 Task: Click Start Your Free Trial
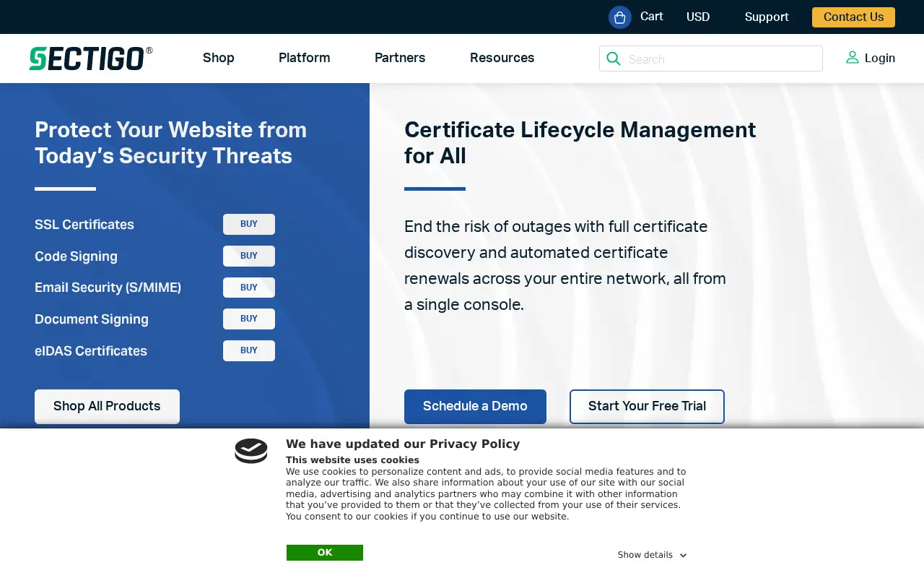647,406
